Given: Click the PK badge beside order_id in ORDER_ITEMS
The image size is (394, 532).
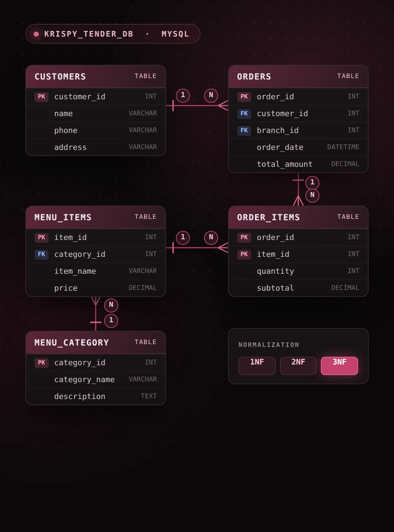Looking at the screenshot, I should pos(244,237).
